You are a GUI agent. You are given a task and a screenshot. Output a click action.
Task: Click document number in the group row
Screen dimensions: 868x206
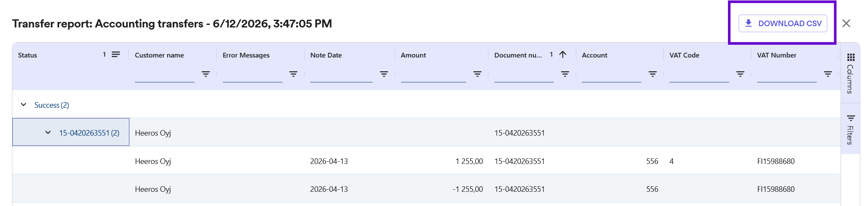[520, 133]
